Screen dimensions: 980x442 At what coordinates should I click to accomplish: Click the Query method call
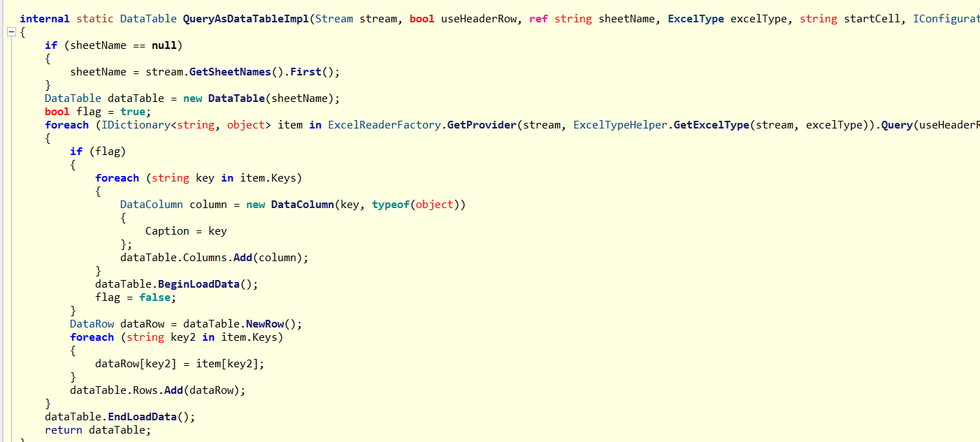click(x=898, y=125)
